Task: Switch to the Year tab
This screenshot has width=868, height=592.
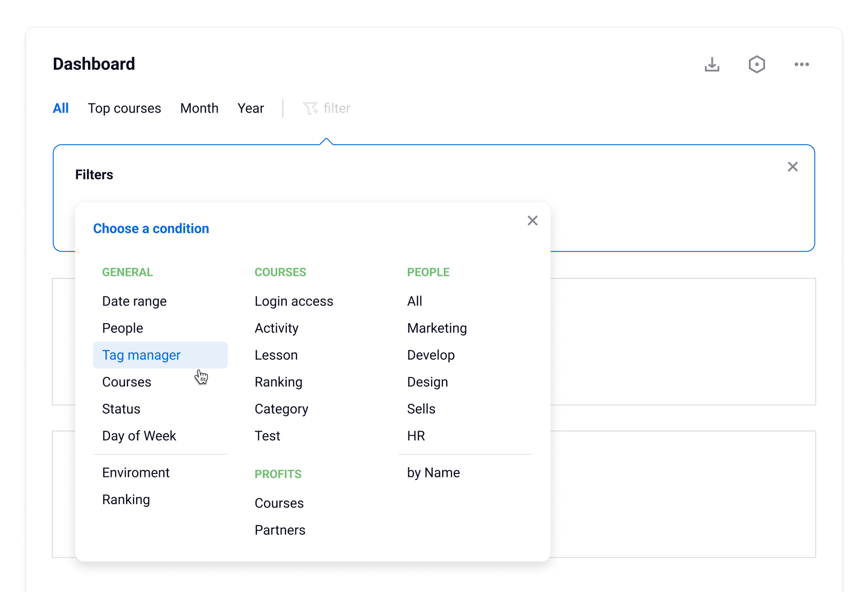Action: 251,108
